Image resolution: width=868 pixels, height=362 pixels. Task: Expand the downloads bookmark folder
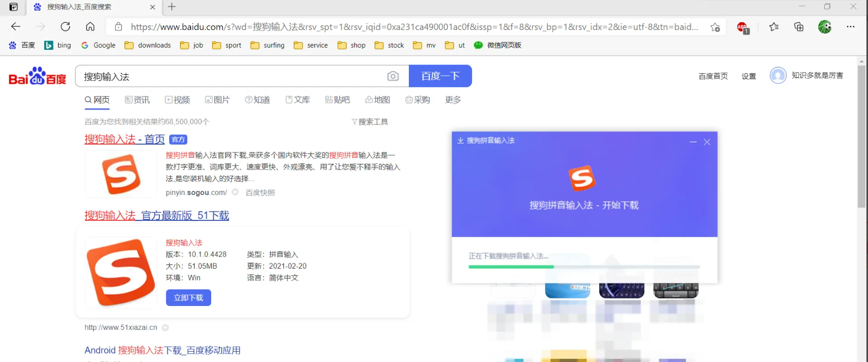(x=148, y=45)
